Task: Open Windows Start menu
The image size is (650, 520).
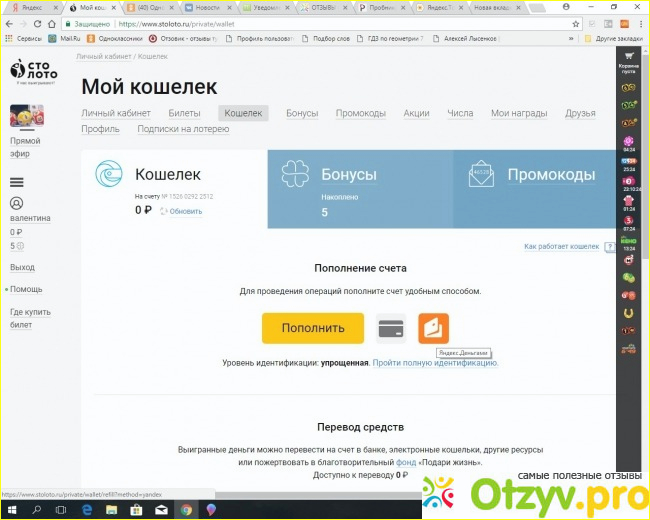Action: pos(12,510)
